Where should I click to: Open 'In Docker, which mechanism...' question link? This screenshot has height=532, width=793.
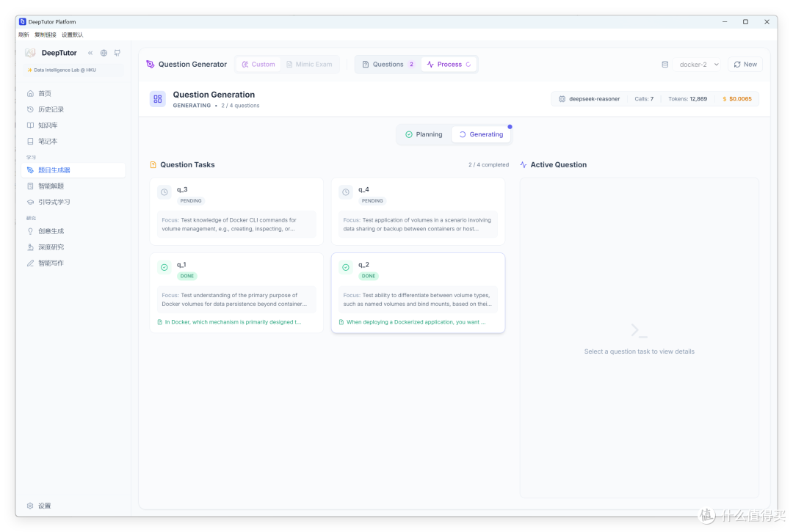click(230, 322)
